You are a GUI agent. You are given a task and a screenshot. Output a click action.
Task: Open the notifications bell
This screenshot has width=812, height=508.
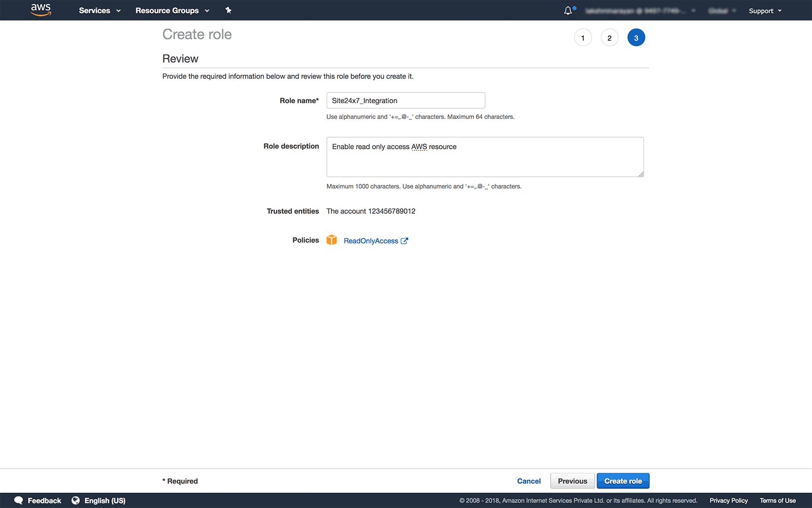point(568,10)
